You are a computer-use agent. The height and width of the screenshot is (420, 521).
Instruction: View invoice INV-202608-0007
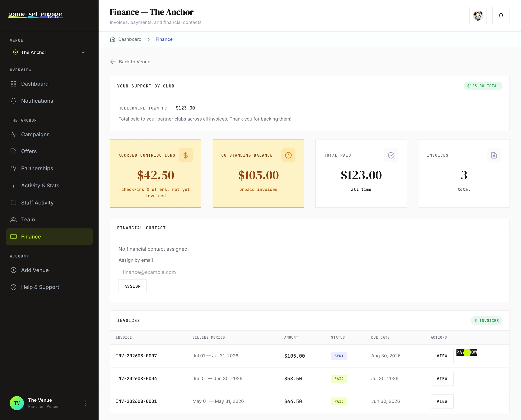[x=442, y=356]
